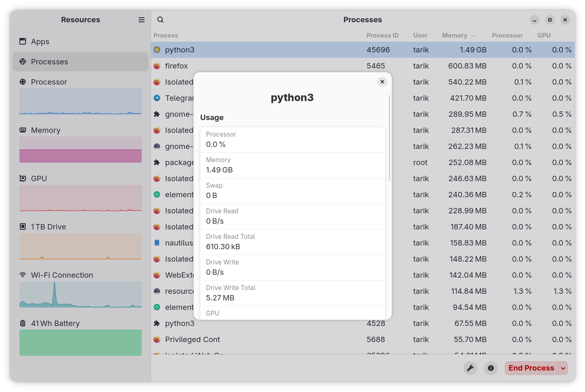The image size is (585, 392).
Task: Close the python3 details dialog
Action: coord(382,82)
